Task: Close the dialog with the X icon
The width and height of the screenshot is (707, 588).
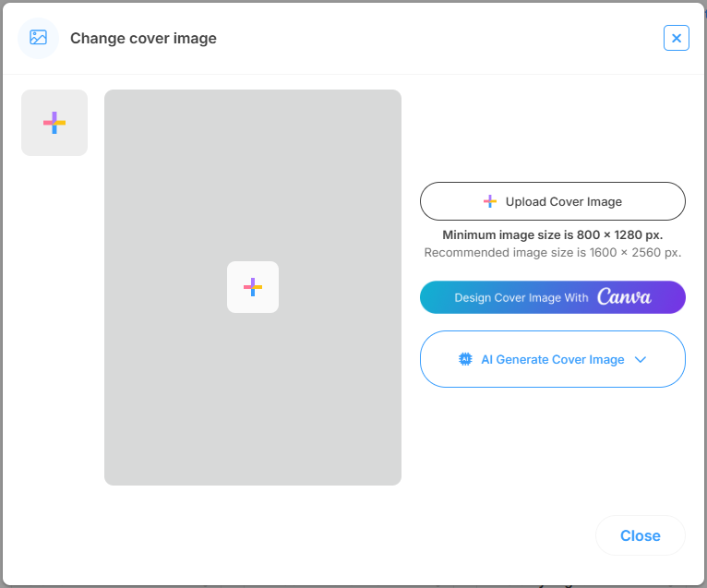Action: [677, 38]
